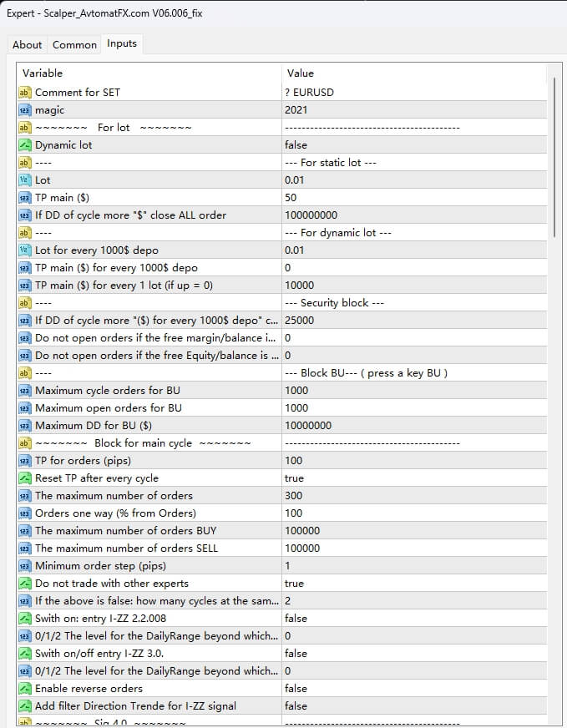Click the icon beside Maximum DD for BU ($)

click(24, 425)
